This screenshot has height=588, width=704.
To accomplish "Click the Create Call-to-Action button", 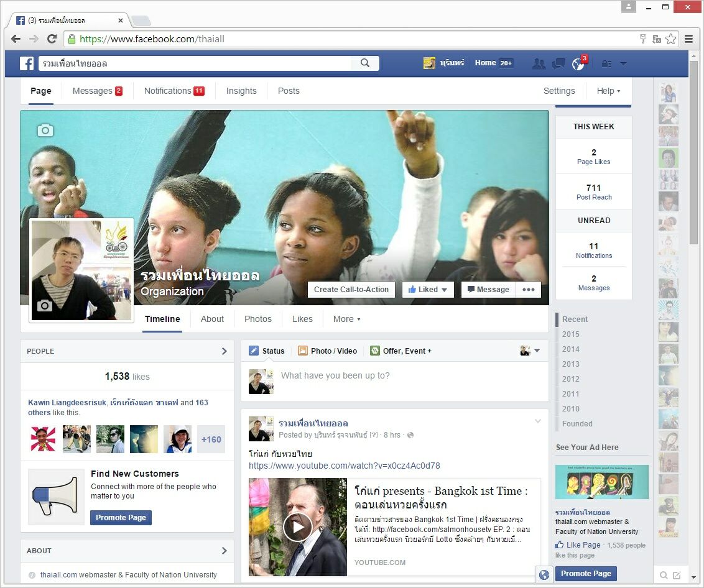I will coord(351,290).
